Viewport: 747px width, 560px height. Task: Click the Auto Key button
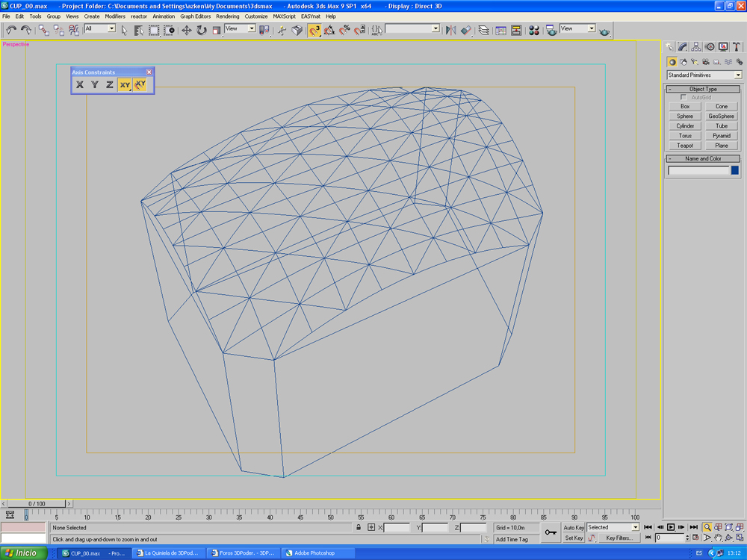pyautogui.click(x=574, y=527)
